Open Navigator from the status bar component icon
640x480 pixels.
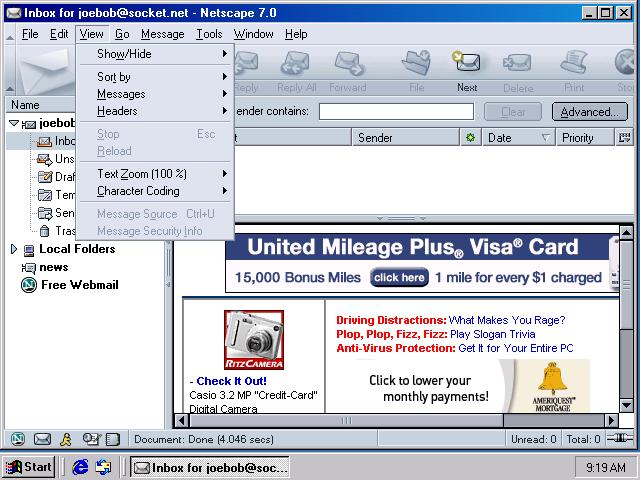[x=18, y=439]
